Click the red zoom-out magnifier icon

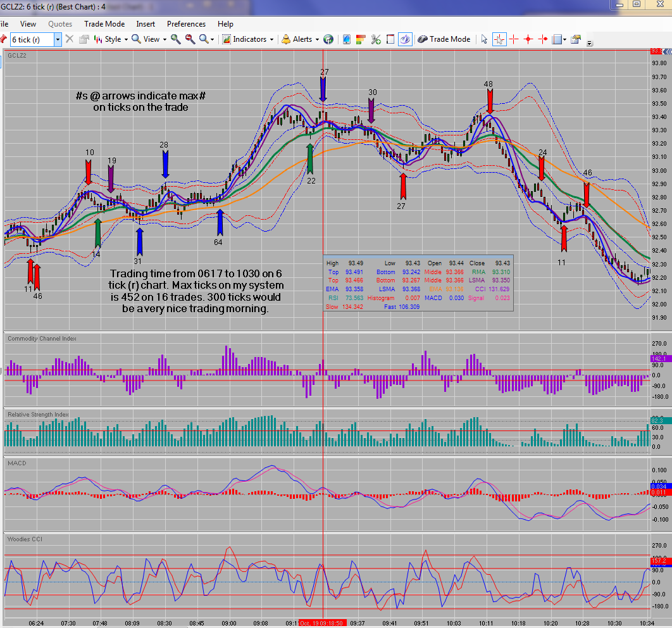(190, 39)
